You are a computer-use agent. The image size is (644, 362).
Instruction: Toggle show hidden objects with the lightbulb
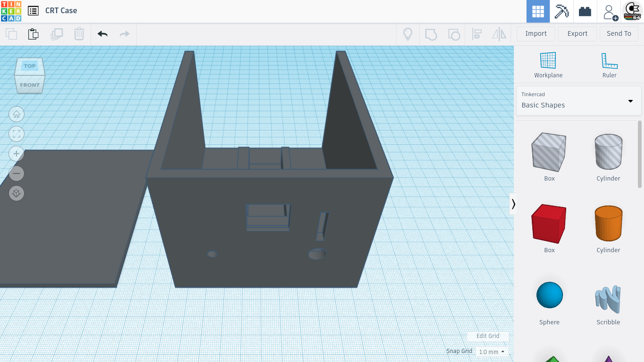[408, 34]
